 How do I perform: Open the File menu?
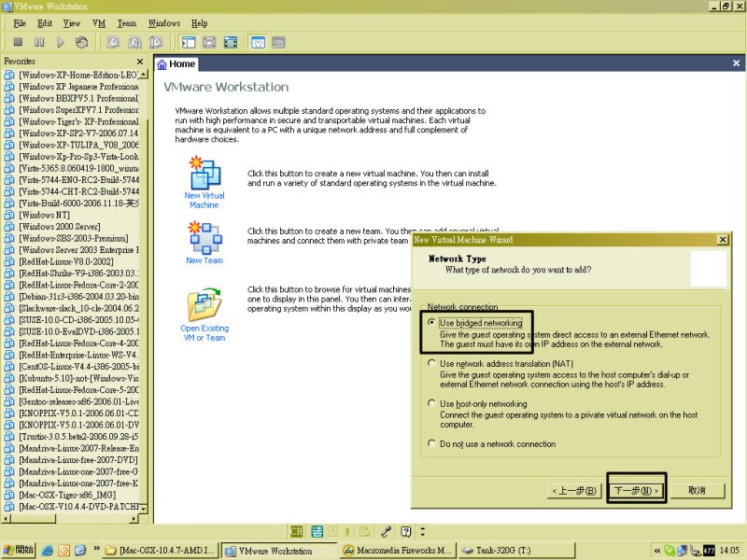point(20,23)
